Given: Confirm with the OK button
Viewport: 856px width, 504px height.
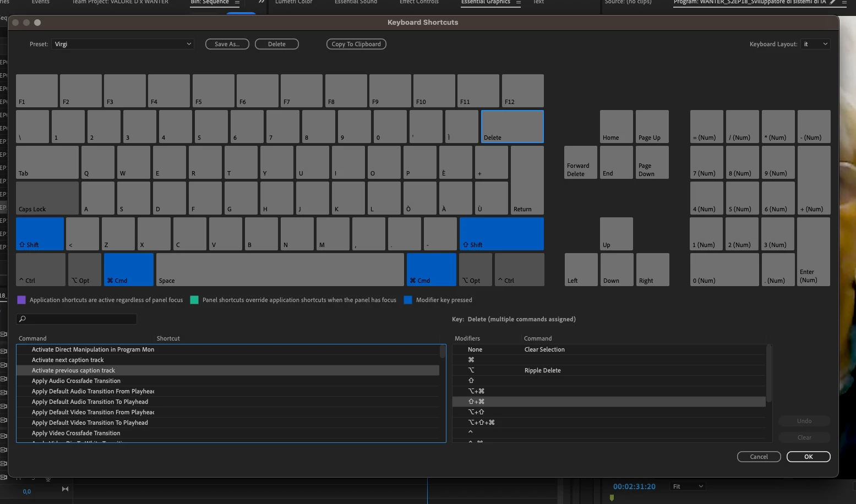Looking at the screenshot, I should tap(809, 457).
